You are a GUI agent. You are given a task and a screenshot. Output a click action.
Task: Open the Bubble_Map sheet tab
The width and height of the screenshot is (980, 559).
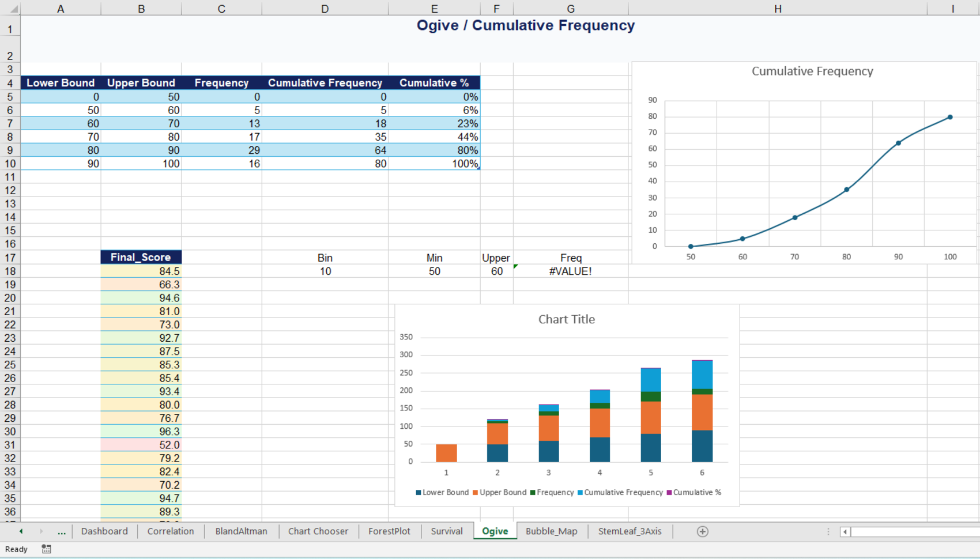552,531
